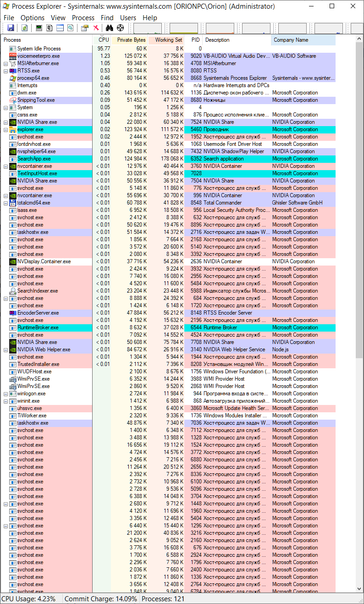Collapse the MSIAfterburner.exe tree node
This screenshot has width=364, height=604.
6,63
